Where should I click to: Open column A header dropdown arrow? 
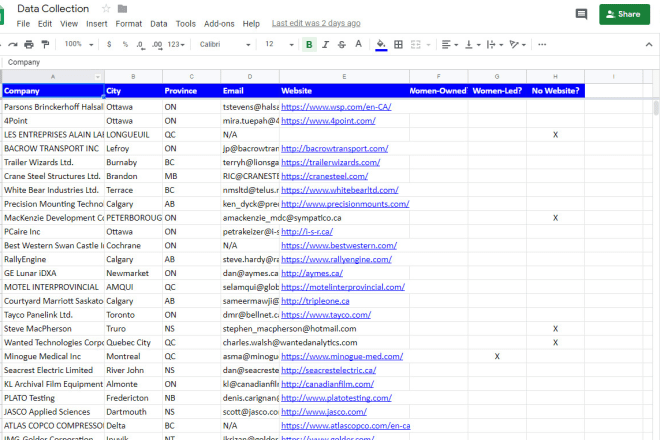pyautogui.click(x=98, y=77)
